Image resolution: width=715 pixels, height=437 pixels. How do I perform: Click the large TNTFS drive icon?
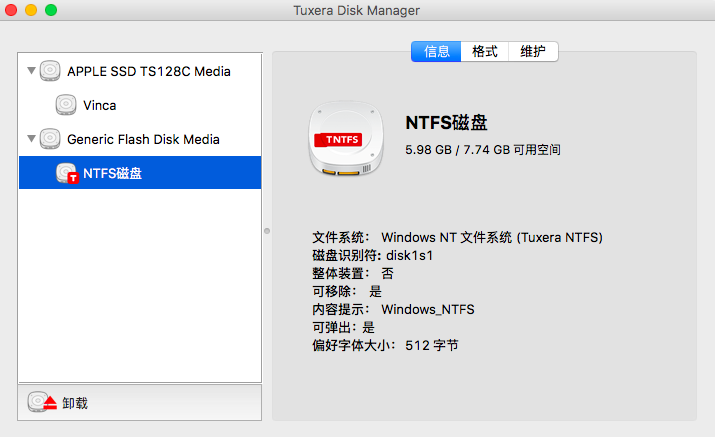346,138
